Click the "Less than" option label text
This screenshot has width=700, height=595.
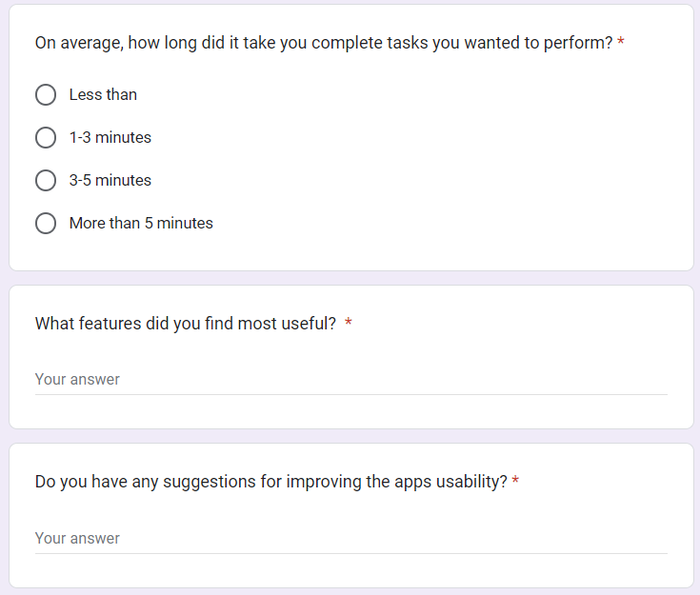[103, 95]
